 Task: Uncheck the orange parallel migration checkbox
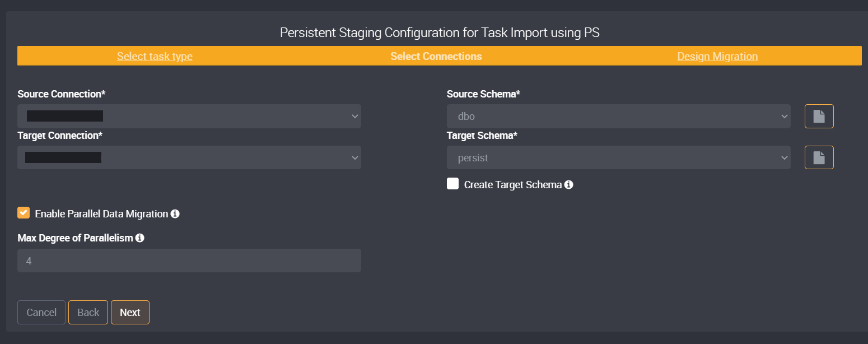point(24,213)
